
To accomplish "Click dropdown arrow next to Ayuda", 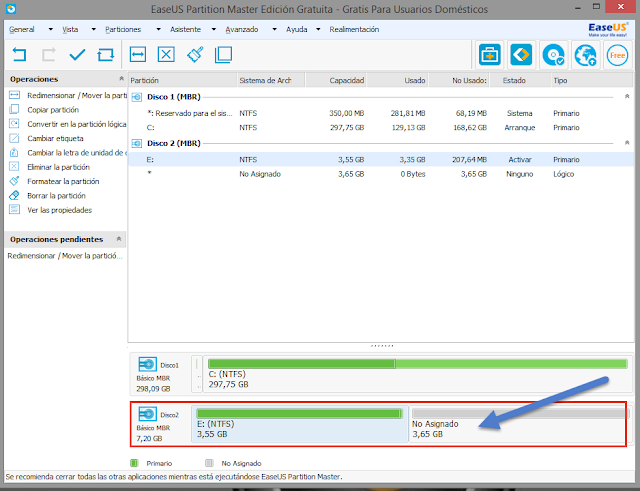I will [x=318, y=29].
